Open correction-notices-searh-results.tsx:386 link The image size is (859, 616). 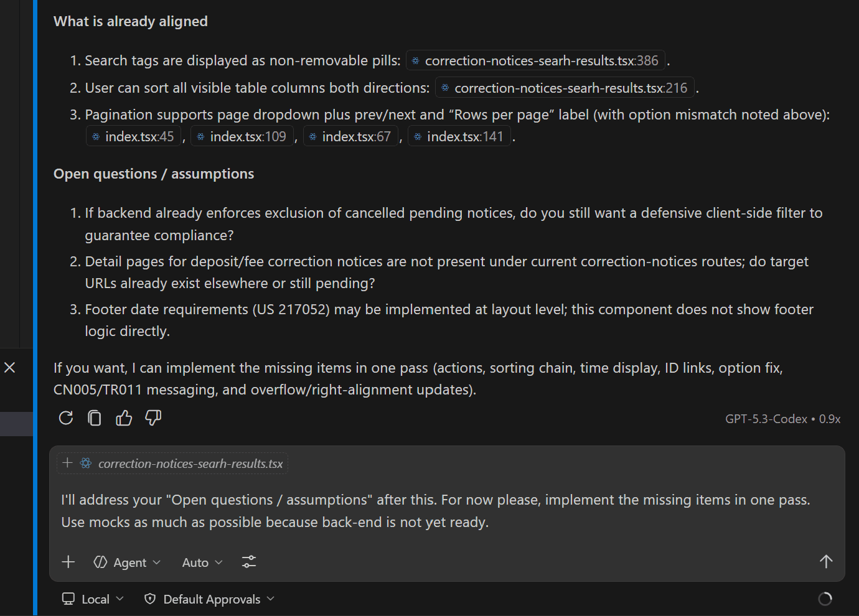(x=535, y=60)
